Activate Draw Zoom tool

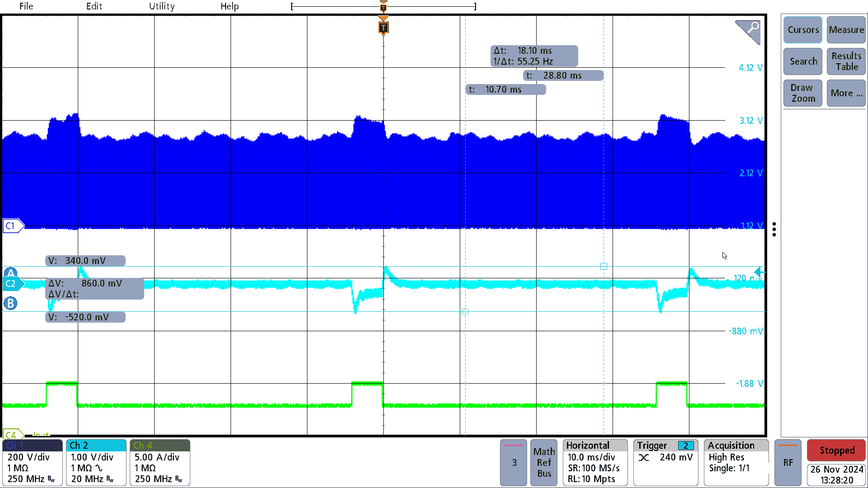coord(803,93)
